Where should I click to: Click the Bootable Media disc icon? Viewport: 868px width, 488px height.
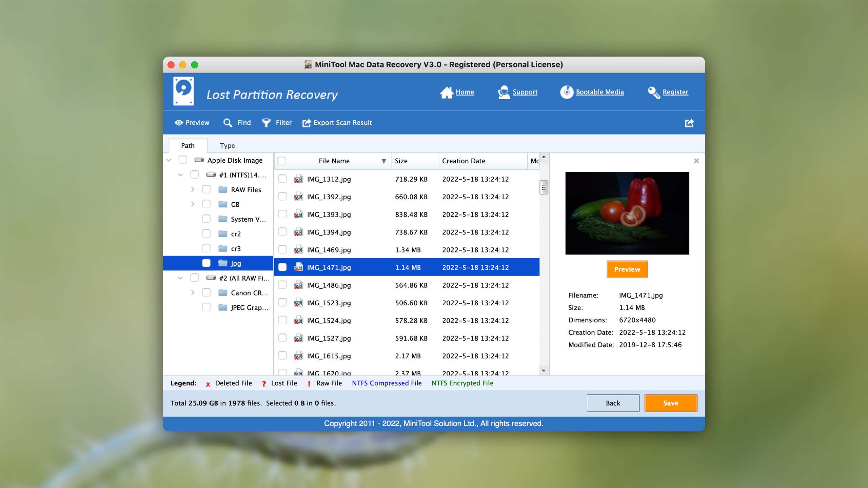tap(567, 92)
